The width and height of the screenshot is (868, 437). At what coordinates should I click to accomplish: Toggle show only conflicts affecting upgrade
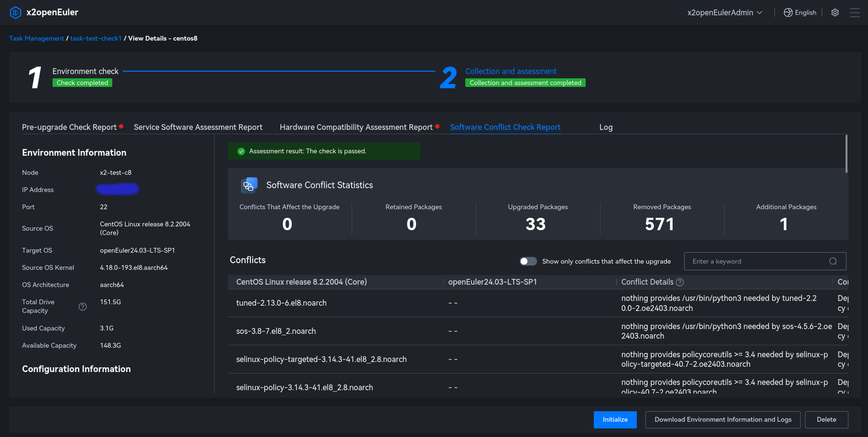pyautogui.click(x=528, y=261)
